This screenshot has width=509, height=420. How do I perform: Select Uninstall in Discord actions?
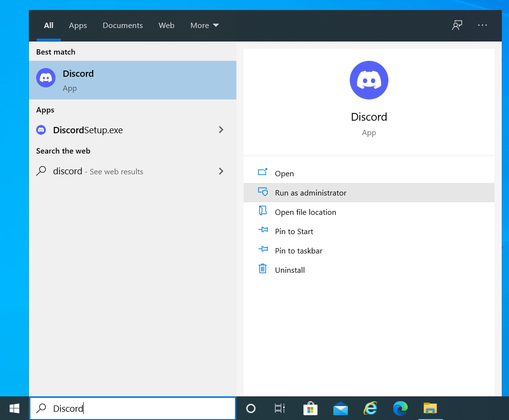tap(289, 270)
